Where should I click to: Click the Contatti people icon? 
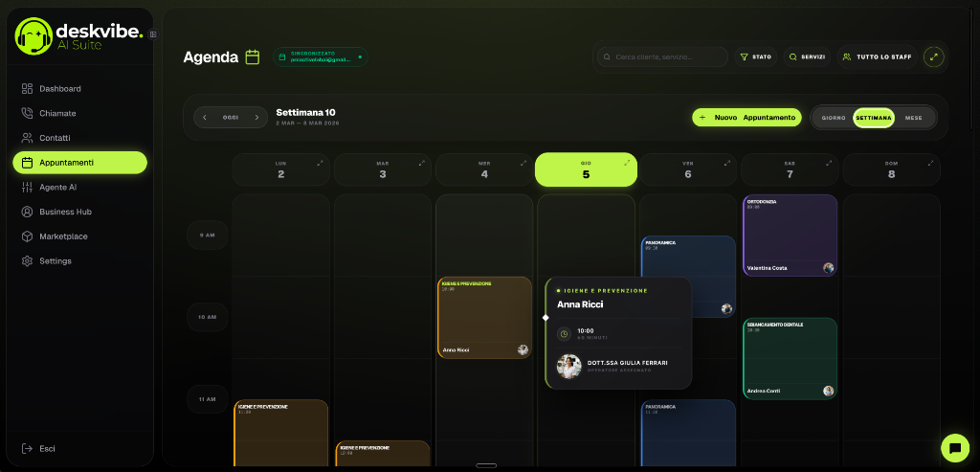[27, 138]
